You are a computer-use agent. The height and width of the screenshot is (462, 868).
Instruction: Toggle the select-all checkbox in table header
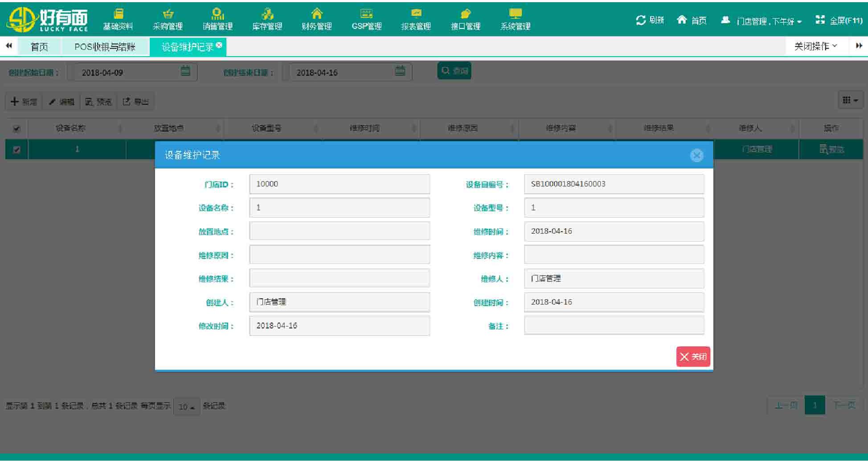(16, 128)
